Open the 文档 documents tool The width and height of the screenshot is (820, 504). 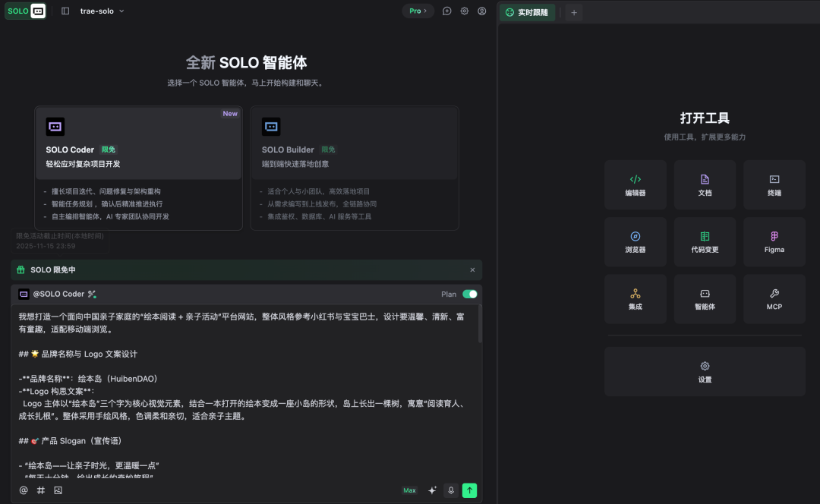point(705,185)
